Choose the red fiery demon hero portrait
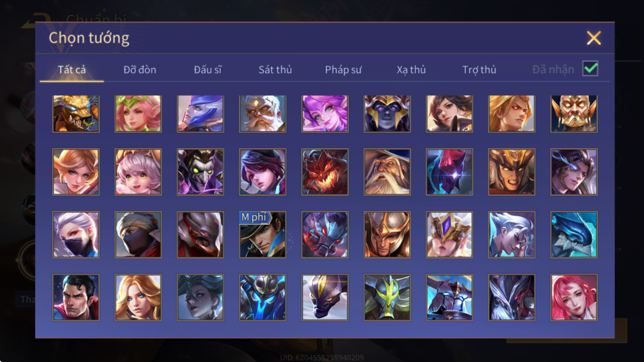Viewport: 644px width, 362px height. click(x=325, y=172)
